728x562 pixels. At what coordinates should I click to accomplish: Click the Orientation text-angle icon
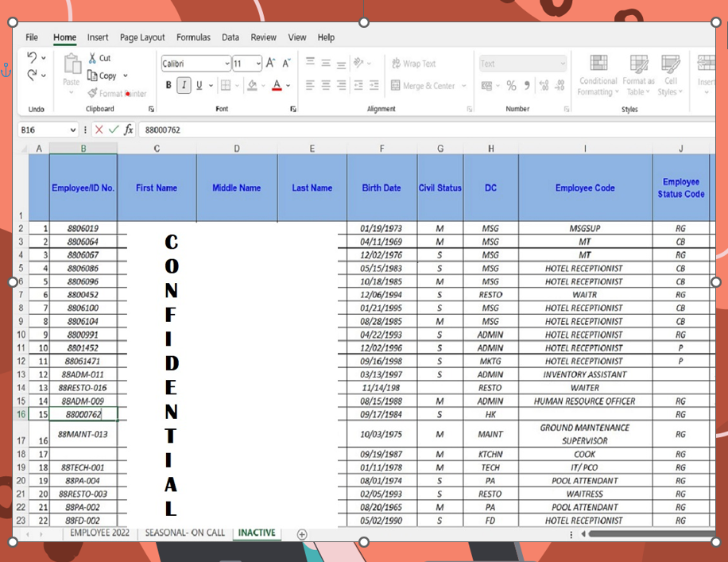[358, 62]
